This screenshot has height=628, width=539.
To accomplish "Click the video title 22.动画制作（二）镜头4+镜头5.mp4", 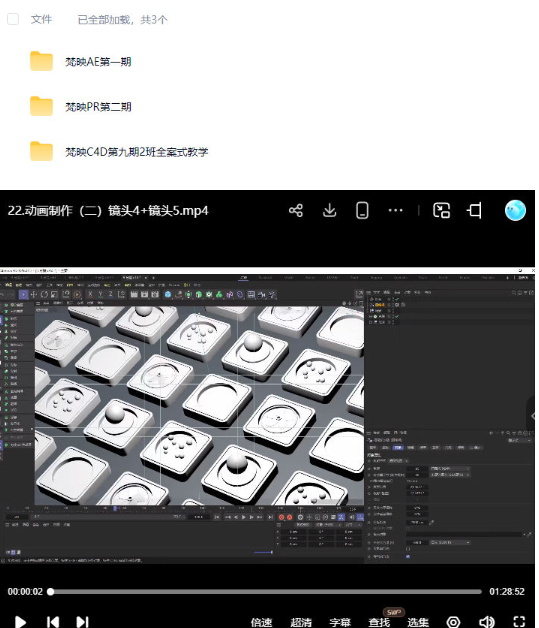I will tap(108, 211).
